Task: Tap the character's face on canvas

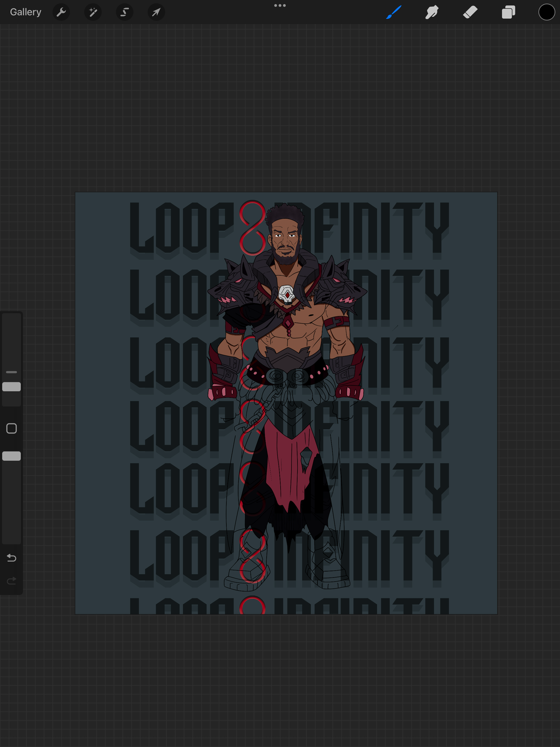Action: click(285, 238)
